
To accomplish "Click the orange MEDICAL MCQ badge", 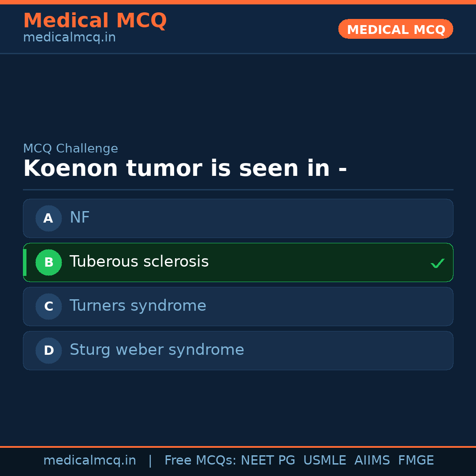I will tap(395, 29).
